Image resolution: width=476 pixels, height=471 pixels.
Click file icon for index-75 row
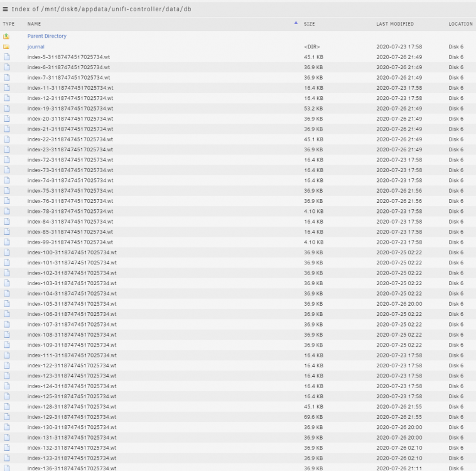tap(7, 191)
